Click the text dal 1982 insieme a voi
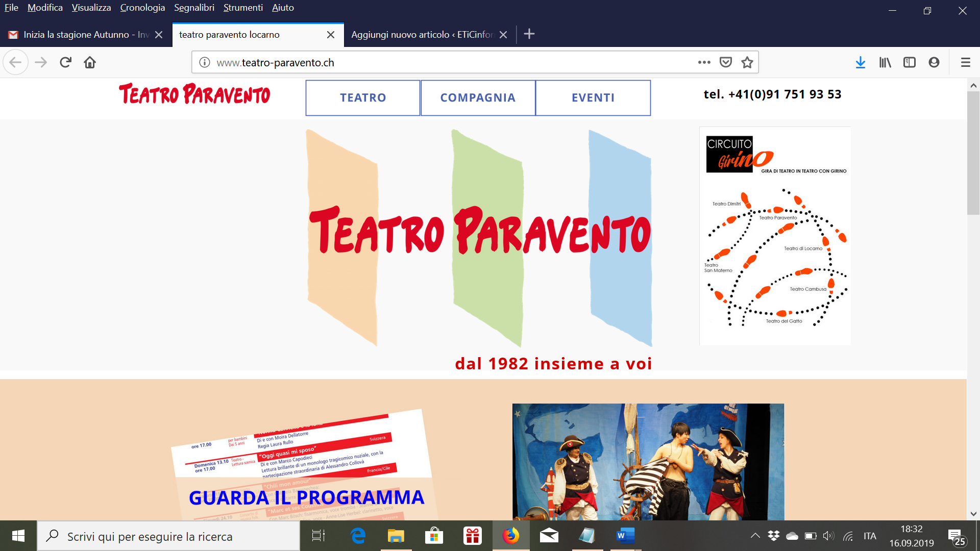Image resolution: width=980 pixels, height=551 pixels. tap(553, 363)
